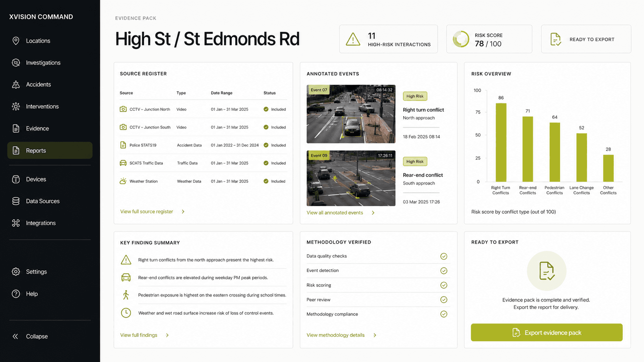Toggle the Peer review checkmark
The height and width of the screenshot is (362, 644).
444,300
